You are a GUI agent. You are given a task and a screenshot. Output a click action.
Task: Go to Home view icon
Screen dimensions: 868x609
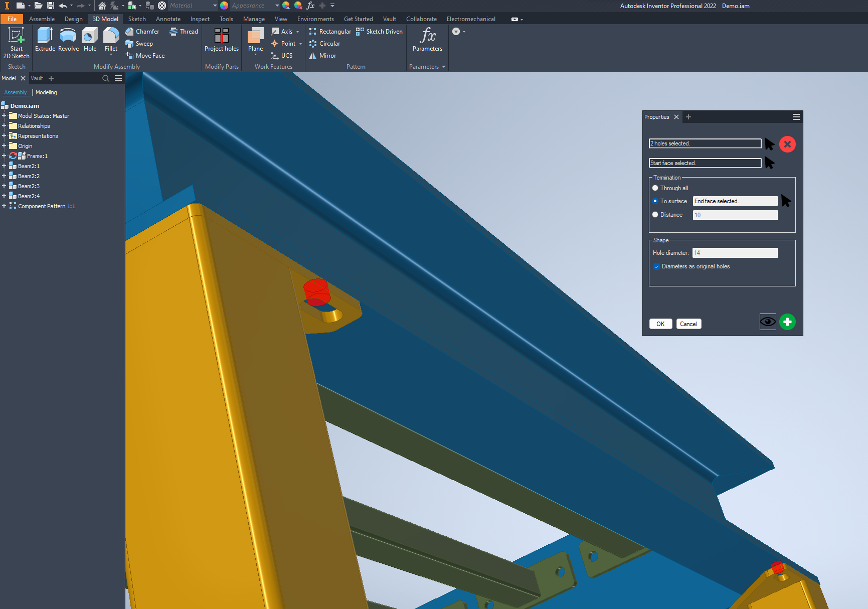(x=102, y=6)
